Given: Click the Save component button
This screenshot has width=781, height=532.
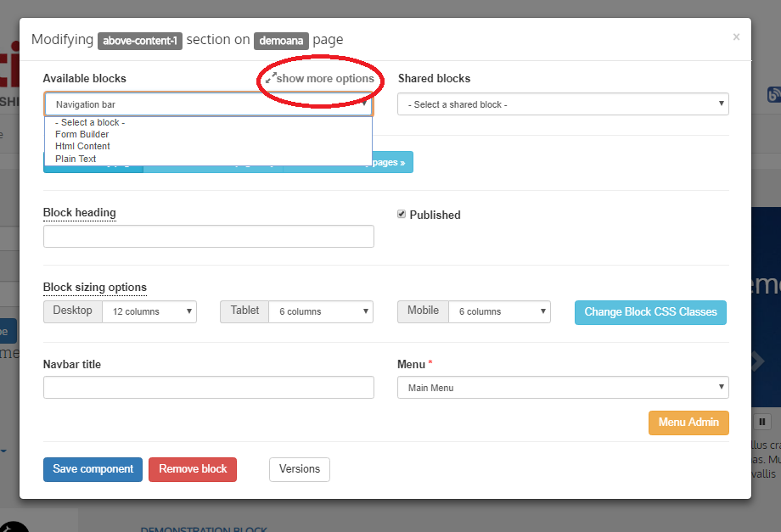Looking at the screenshot, I should (x=93, y=469).
